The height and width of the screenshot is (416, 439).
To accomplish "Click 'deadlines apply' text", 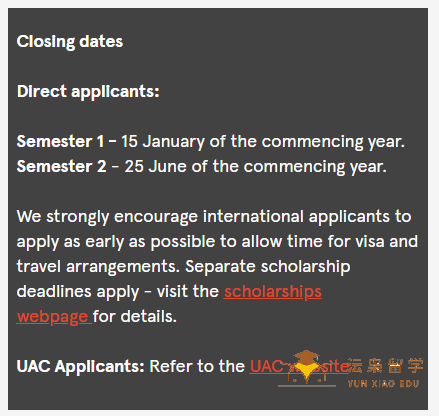I will coord(78,292).
